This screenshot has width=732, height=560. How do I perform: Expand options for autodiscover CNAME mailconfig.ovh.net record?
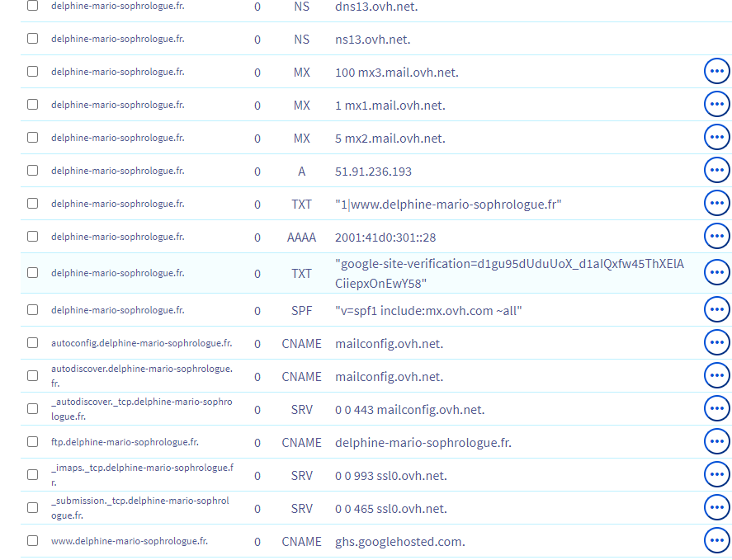[716, 376]
